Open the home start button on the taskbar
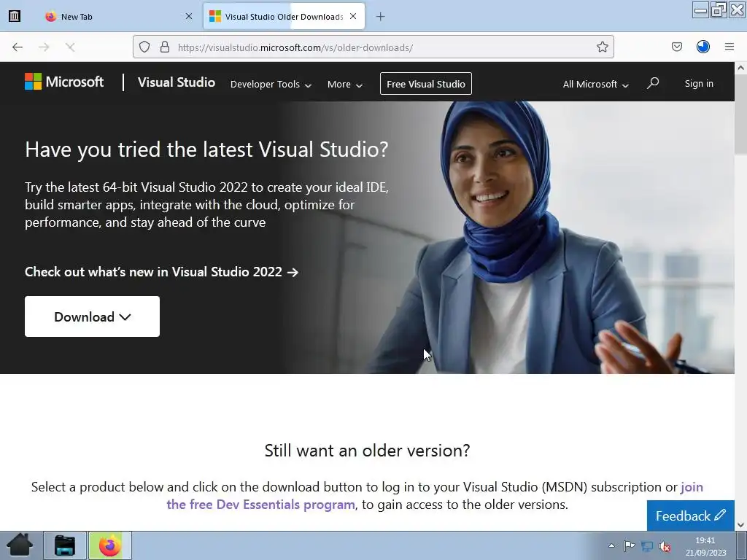 click(20, 545)
